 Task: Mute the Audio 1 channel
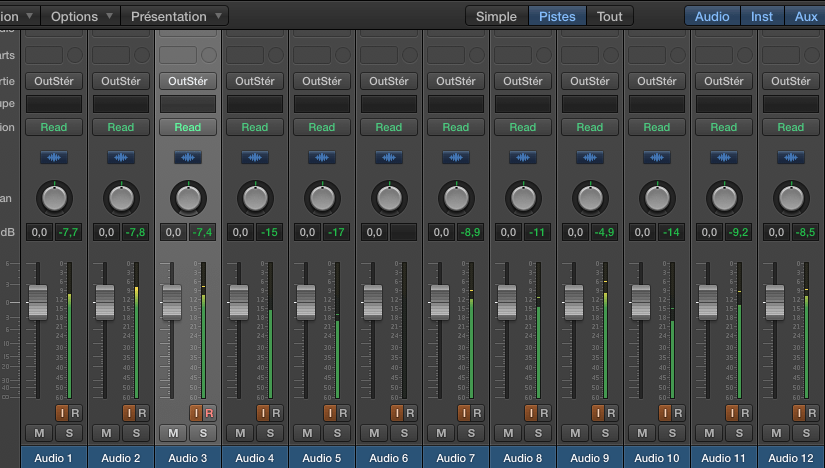click(x=40, y=433)
